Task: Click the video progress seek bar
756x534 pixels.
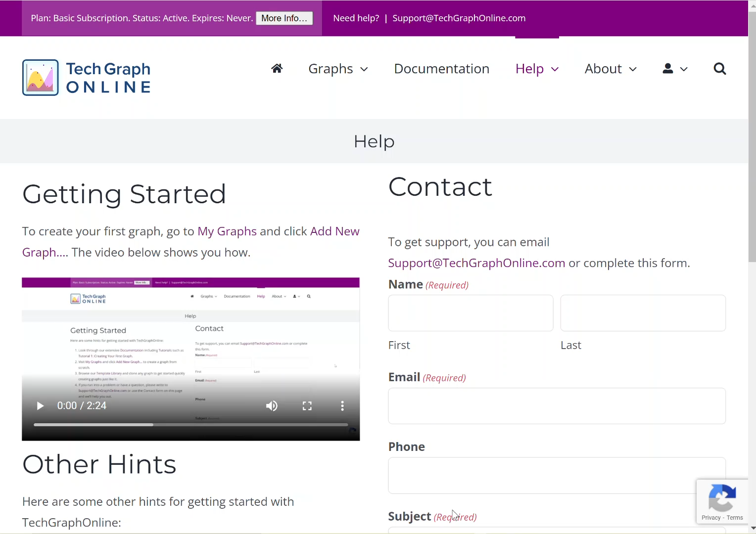Action: click(190, 425)
